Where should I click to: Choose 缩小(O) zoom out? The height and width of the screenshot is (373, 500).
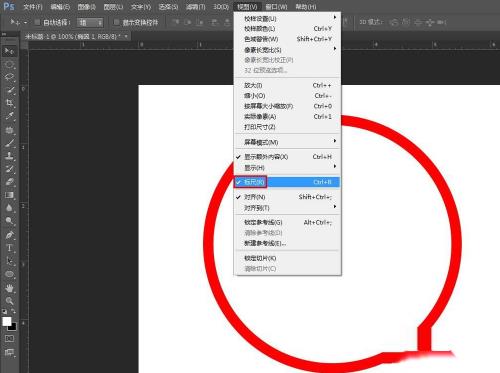(287, 96)
